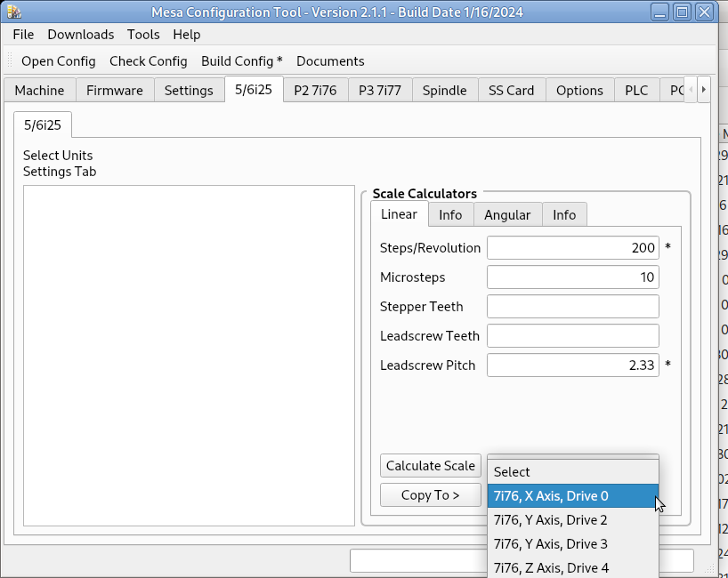Switch to the P3 7i77 tab

pos(380,91)
